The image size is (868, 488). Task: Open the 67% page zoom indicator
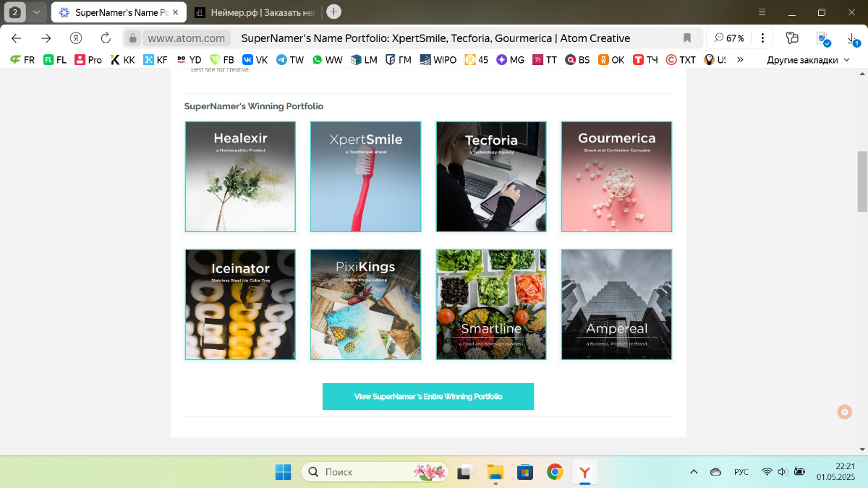729,38
